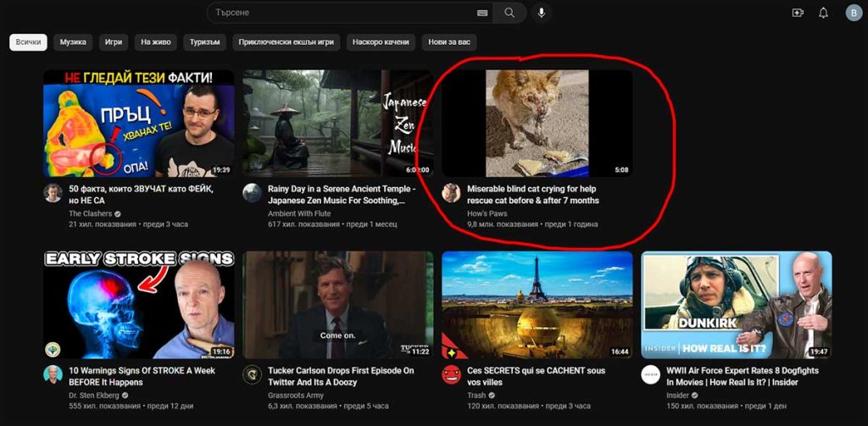Open the Dr. Sten Ekberg channel avatar
Viewport: 868px width, 426px height.
(53, 374)
